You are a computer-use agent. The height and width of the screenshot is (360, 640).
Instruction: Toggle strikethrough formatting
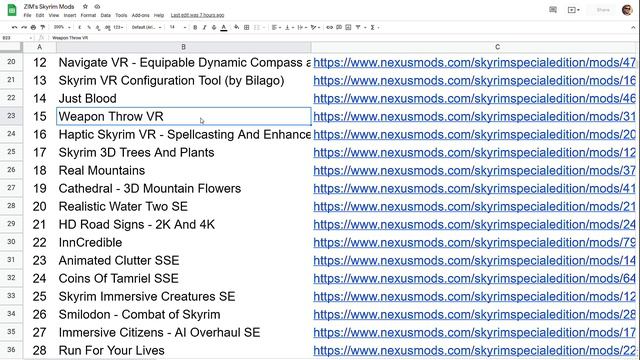(x=214, y=27)
